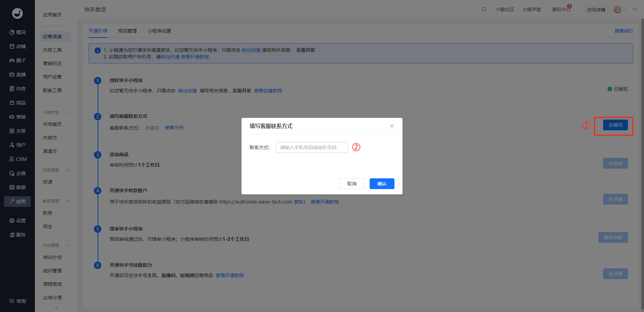Viewport: 644px width, 312px height.
Task: Open the 内容 content section in dark sidebar
Action: [x=17, y=89]
